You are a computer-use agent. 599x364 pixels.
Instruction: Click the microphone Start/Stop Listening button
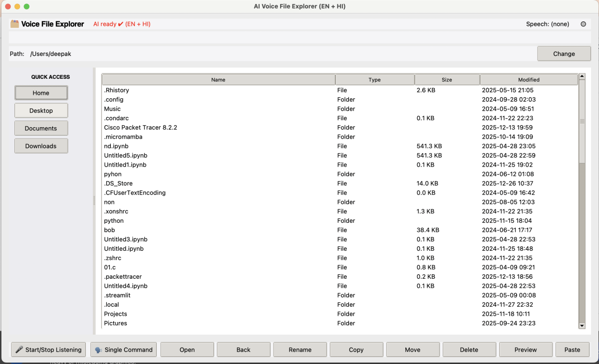tap(48, 350)
